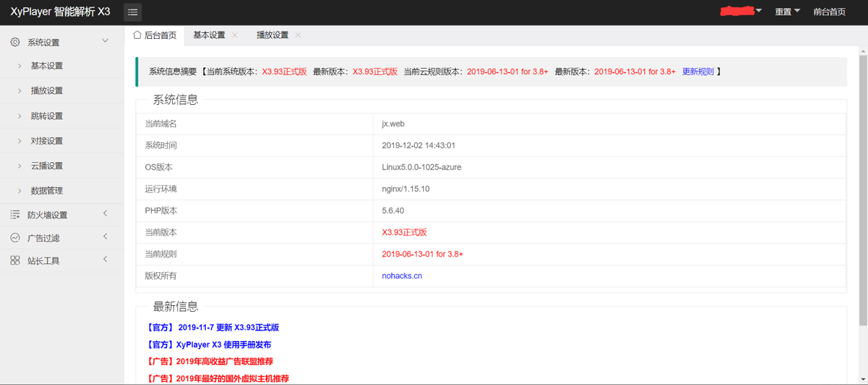Collapse the 系统设置 menu chevron

105,41
